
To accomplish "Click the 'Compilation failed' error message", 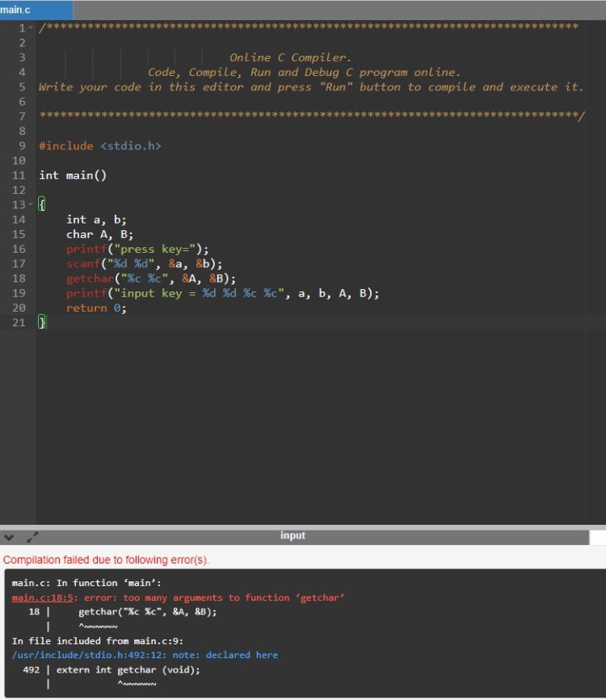I will tap(106, 560).
